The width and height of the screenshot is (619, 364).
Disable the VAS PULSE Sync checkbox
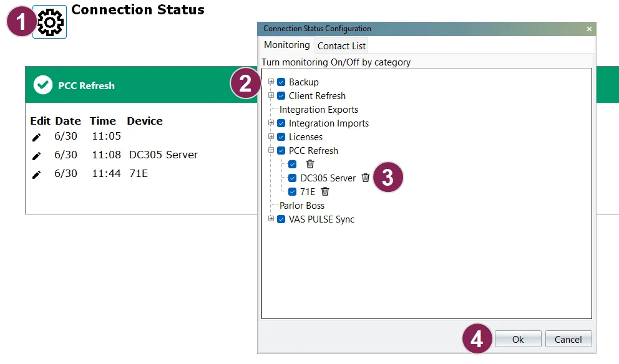[x=281, y=219]
